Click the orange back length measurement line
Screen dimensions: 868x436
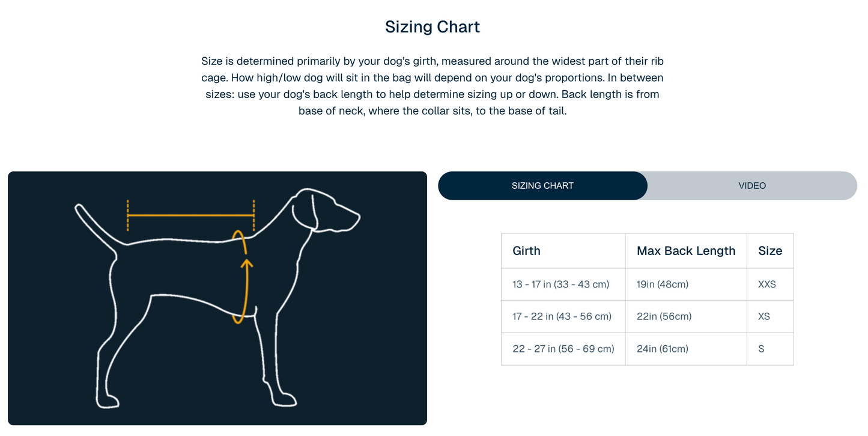tap(190, 215)
